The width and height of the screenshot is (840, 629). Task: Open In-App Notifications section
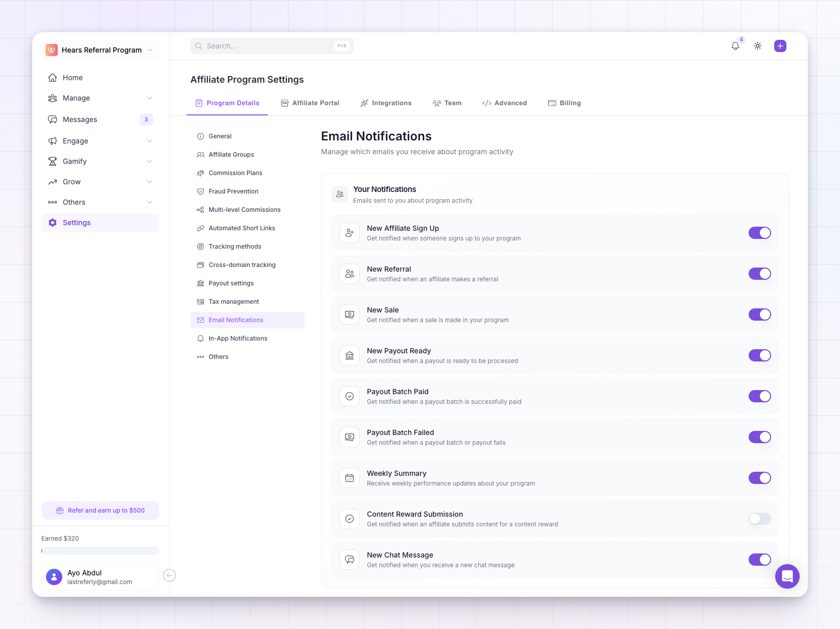point(248,338)
